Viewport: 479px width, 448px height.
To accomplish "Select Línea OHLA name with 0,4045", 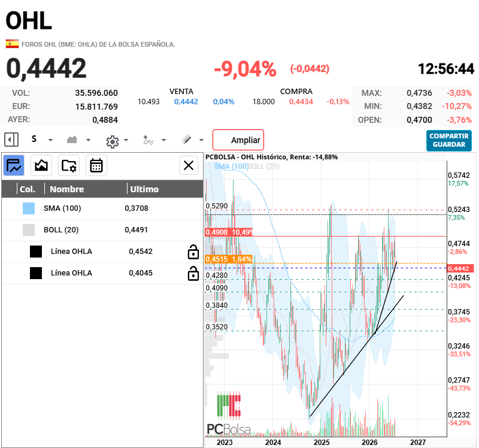I will tap(71, 273).
